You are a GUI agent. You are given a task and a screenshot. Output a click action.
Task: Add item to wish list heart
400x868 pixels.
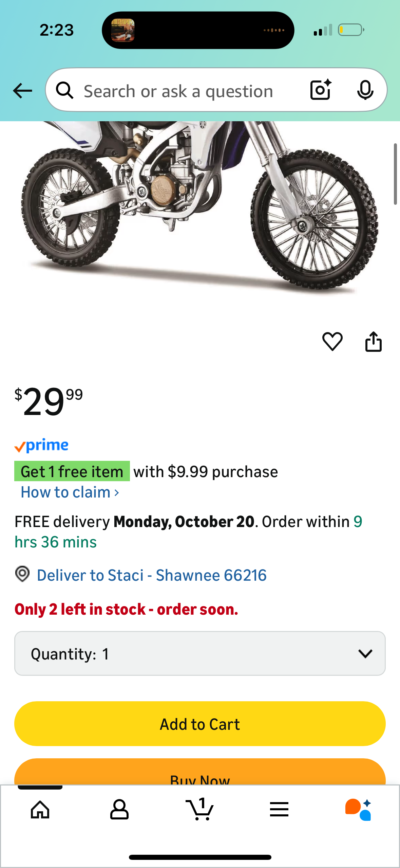[x=332, y=341]
